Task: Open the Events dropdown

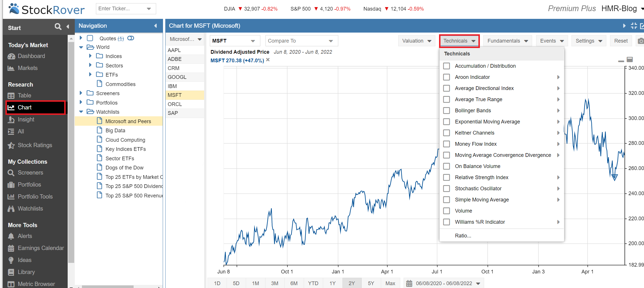Action: tap(552, 41)
